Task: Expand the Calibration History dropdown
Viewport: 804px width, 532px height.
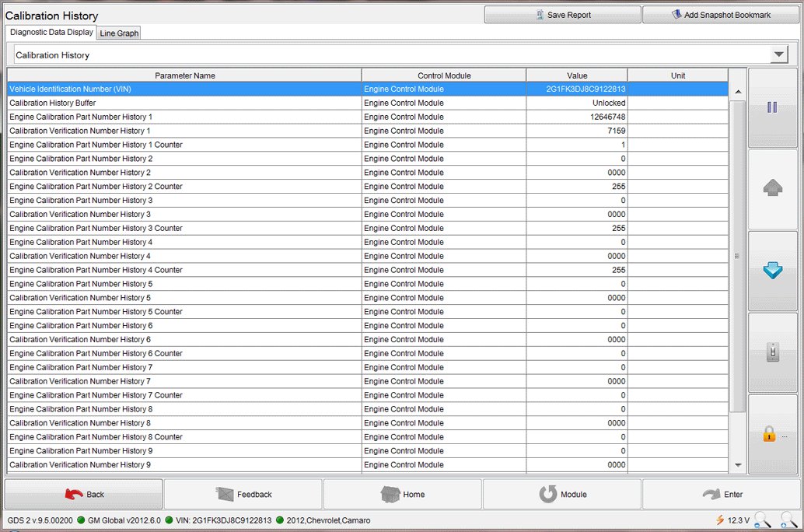Action: point(778,54)
